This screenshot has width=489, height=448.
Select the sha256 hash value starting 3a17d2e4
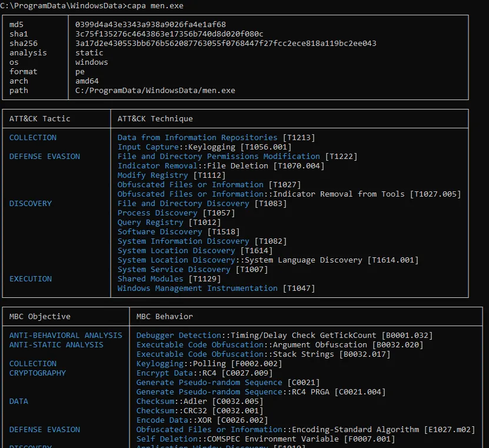(225, 43)
